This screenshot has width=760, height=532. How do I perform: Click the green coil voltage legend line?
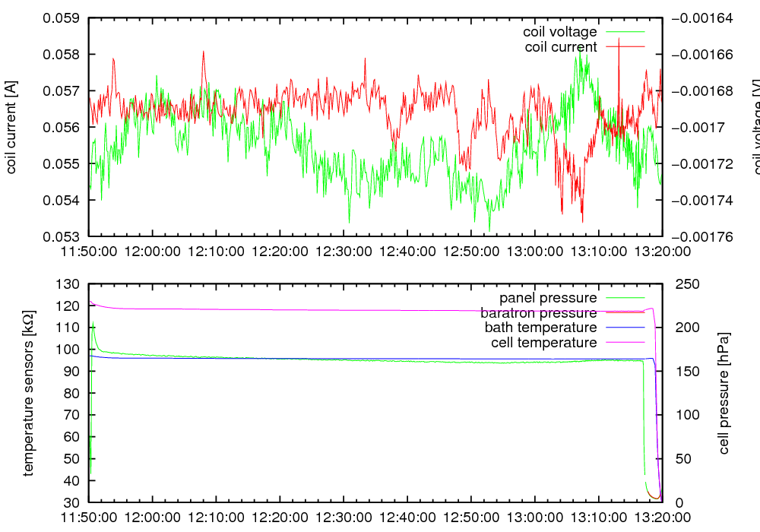[624, 32]
